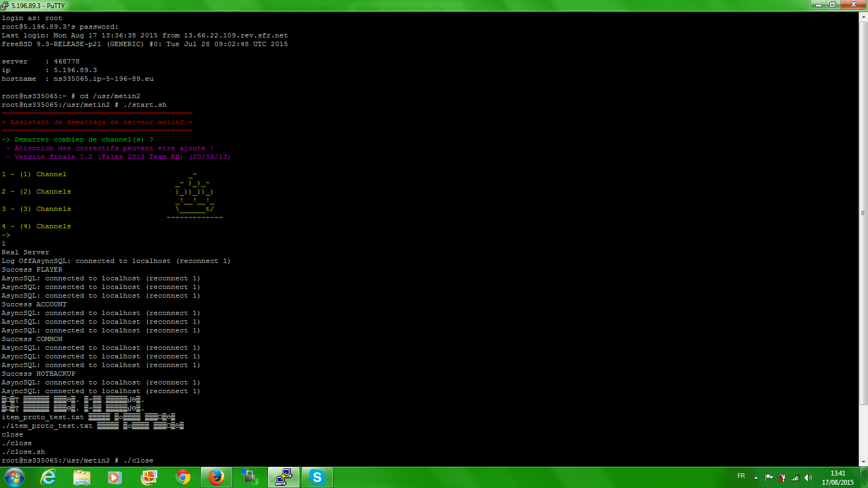Open the photo gallery app on taskbar
Viewport: 868px width, 488px height.
[x=149, y=478]
